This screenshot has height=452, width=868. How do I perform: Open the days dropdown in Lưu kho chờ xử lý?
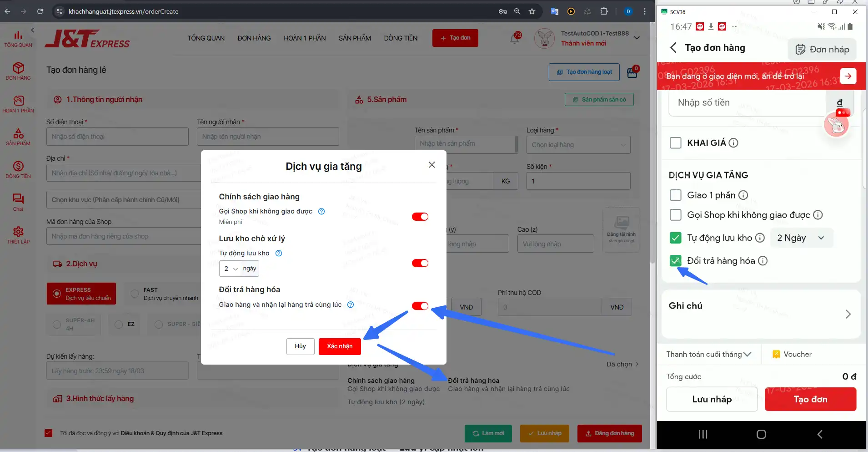tap(230, 269)
